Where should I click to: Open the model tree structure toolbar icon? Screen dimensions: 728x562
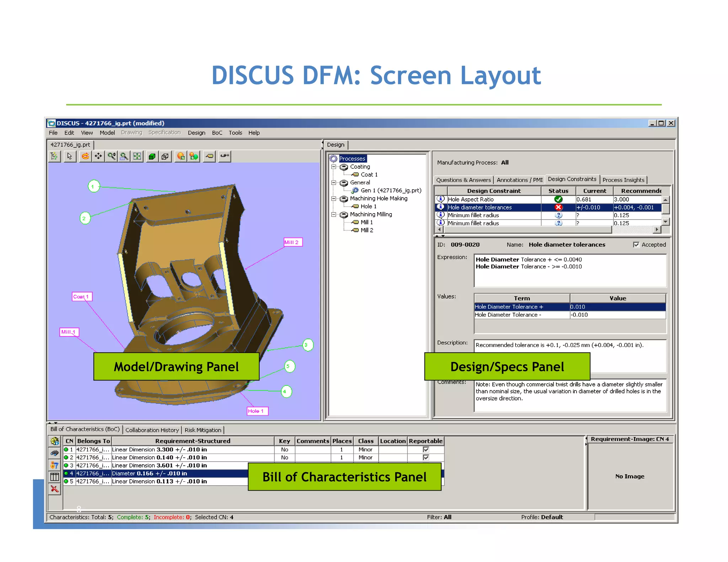point(54,156)
